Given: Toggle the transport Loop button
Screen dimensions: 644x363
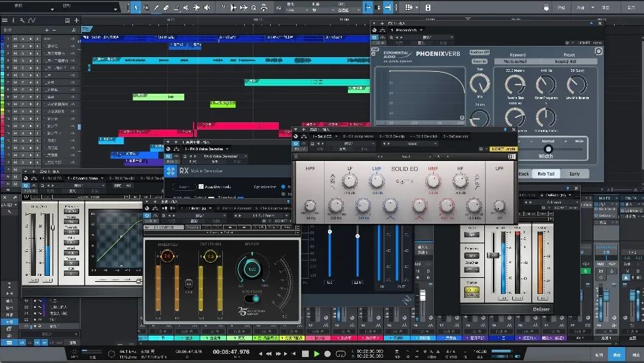Looking at the screenshot, I should 341,354.
